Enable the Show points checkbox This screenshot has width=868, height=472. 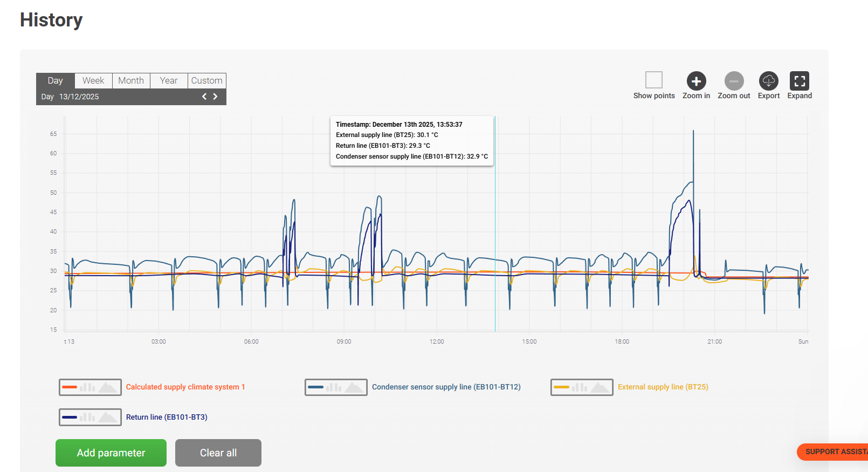(653, 80)
